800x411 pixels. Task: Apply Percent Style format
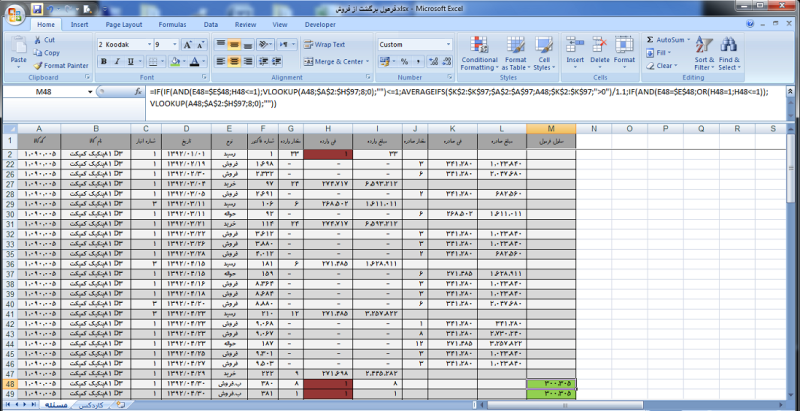click(x=404, y=61)
